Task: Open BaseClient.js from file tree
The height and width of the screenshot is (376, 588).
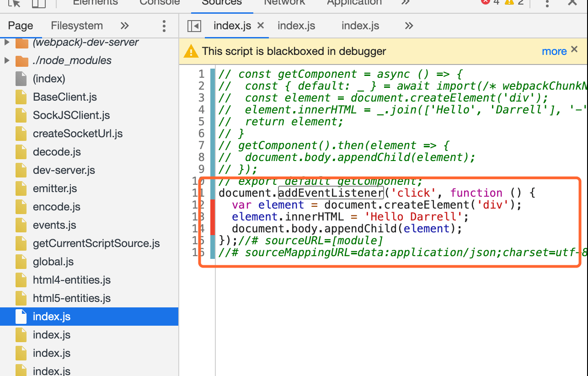Action: (x=64, y=97)
